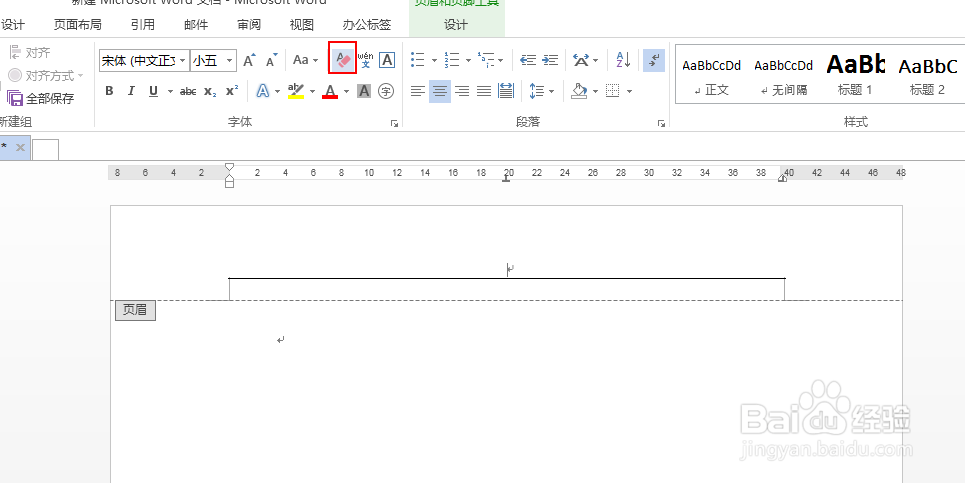Open the 审阅 tab
This screenshot has width=965, height=483.
[249, 25]
